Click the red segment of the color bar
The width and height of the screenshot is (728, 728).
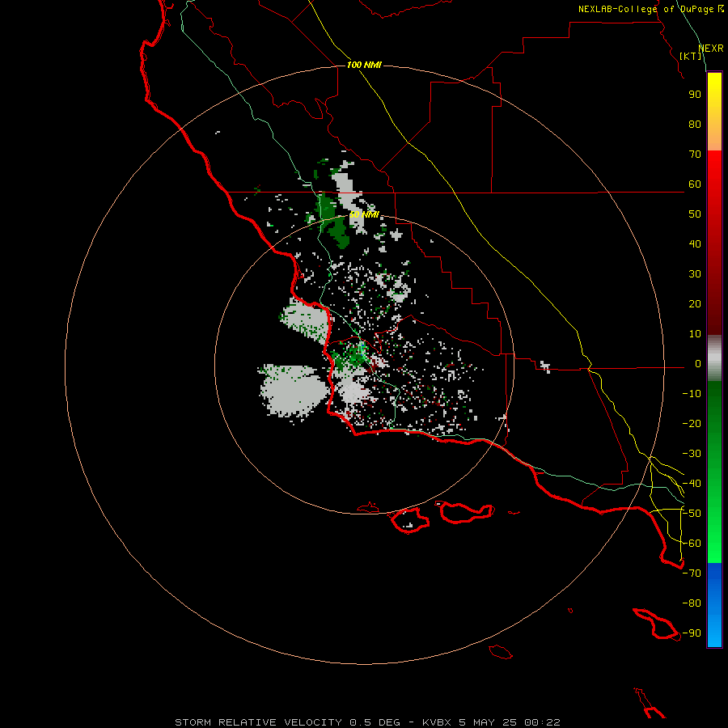(714, 243)
